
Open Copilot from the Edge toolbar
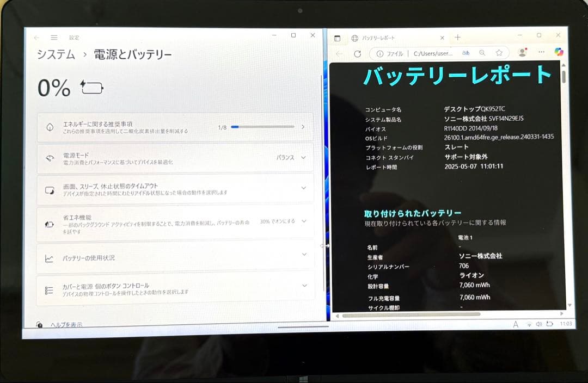(x=559, y=52)
